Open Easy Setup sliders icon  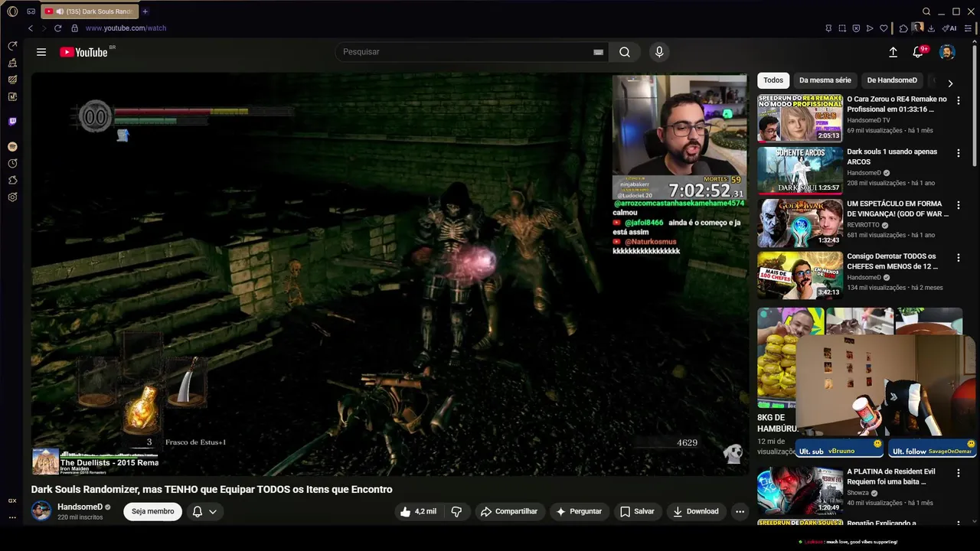[x=968, y=28]
